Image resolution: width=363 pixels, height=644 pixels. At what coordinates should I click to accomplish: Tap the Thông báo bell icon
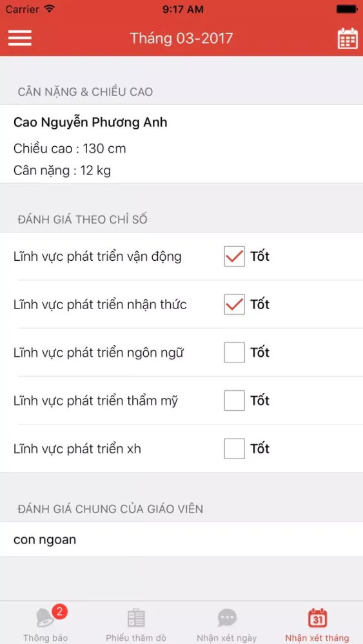[x=44, y=618]
